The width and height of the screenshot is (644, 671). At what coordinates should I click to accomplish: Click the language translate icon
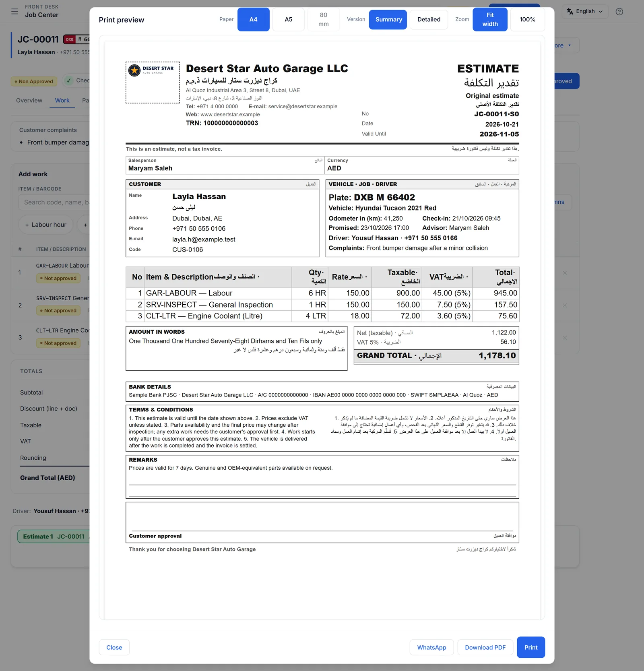570,11
